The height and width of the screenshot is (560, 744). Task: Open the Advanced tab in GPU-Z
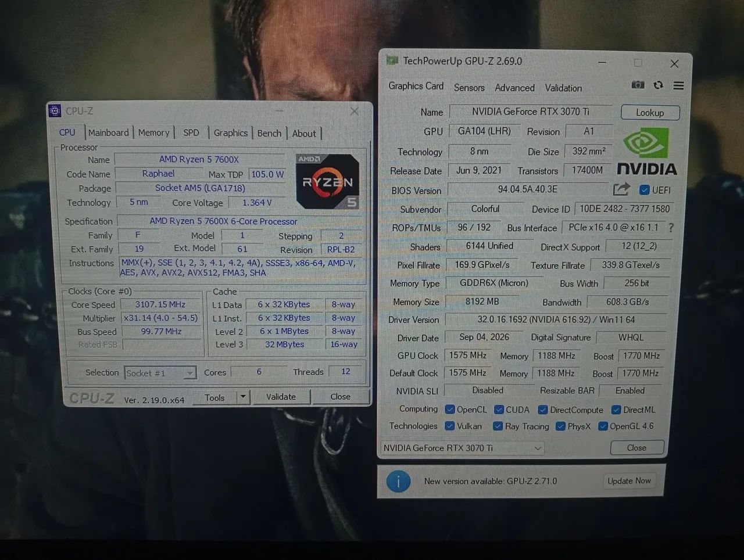[x=514, y=88]
